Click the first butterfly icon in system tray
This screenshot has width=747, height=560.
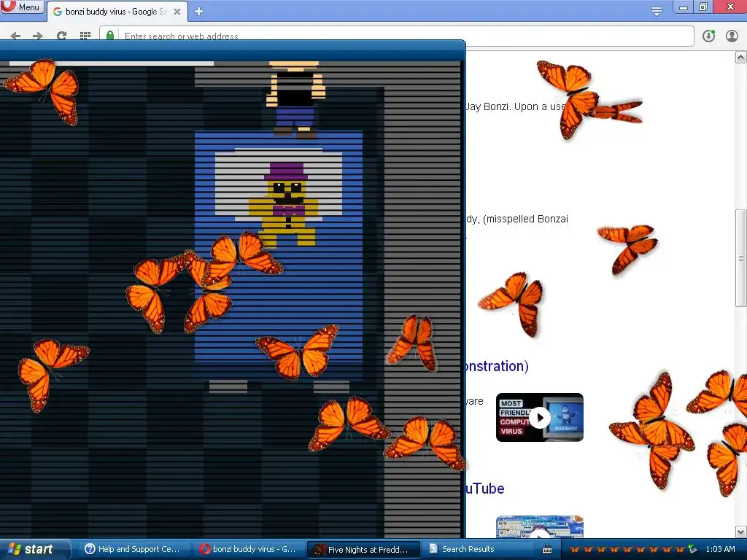(575, 550)
